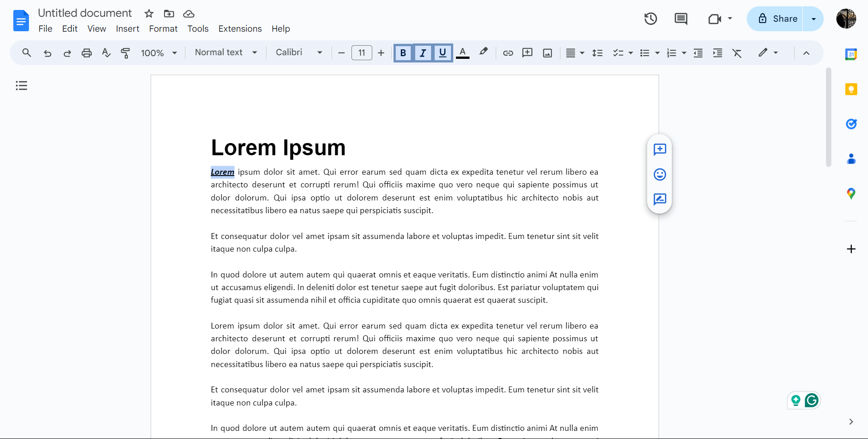
Task: Open the Format menu
Action: coord(163,29)
